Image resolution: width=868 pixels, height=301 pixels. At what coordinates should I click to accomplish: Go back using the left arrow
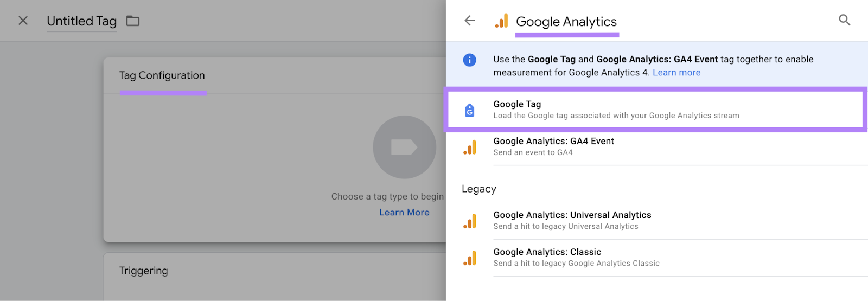[x=470, y=21]
